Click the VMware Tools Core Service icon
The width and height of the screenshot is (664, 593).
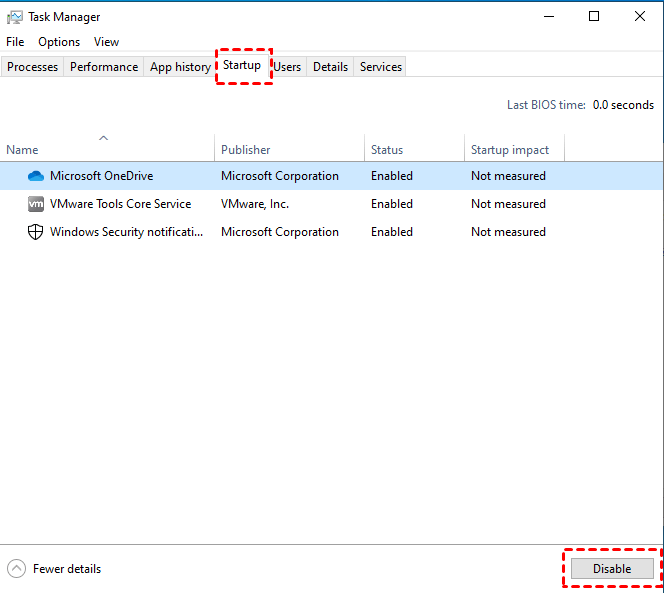click(x=36, y=204)
